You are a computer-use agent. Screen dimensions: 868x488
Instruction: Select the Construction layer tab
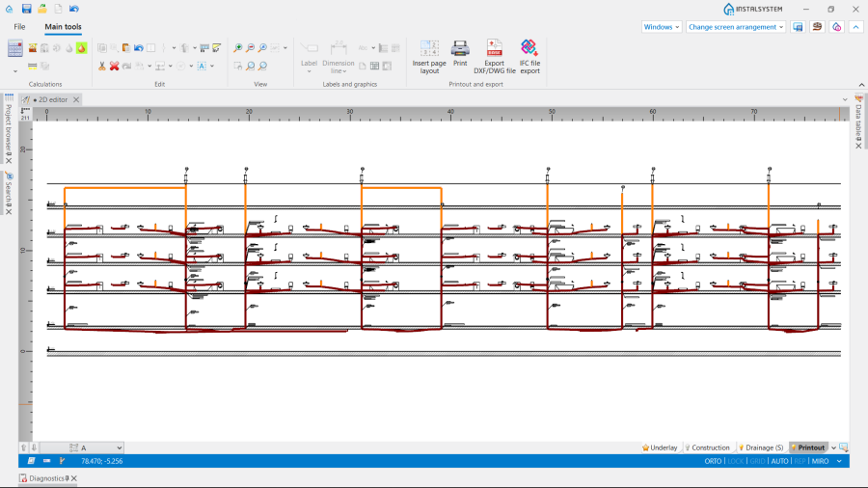pyautogui.click(x=708, y=447)
